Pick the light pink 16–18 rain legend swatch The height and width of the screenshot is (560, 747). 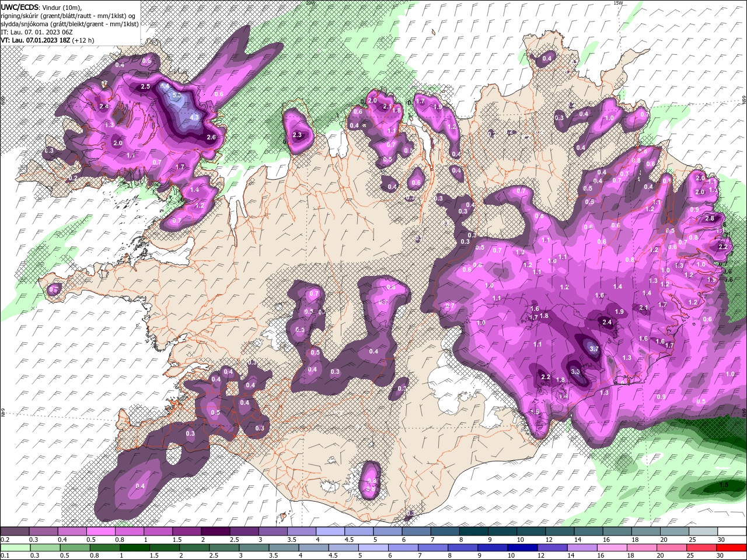(612, 548)
